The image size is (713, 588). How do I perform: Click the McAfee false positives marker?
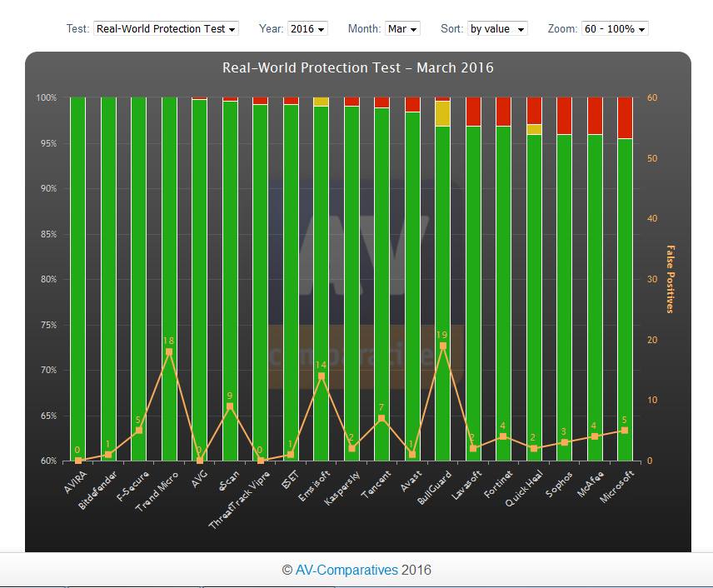[x=595, y=436]
